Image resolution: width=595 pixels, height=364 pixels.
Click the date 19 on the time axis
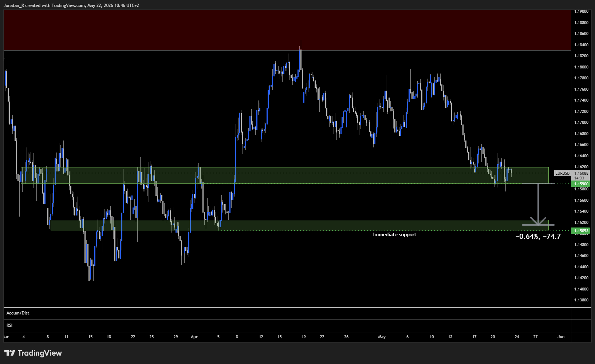coord(304,337)
